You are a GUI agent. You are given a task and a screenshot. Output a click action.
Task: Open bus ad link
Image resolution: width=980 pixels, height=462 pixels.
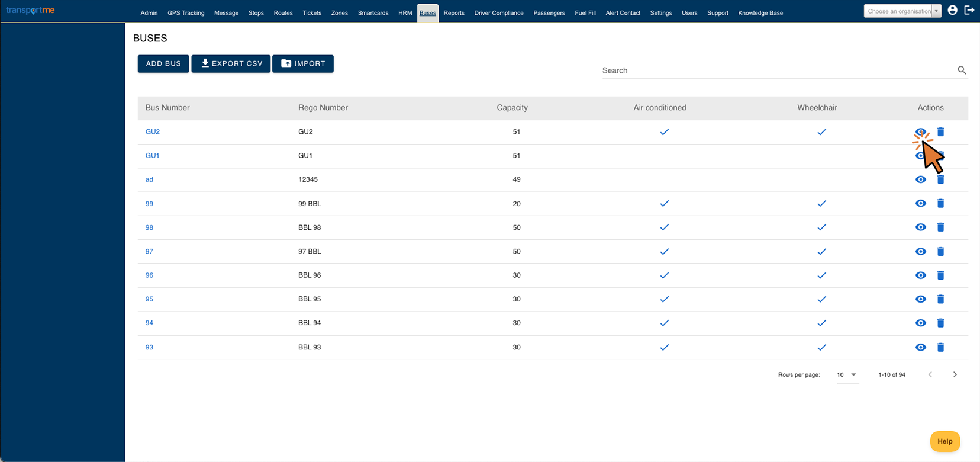pyautogui.click(x=149, y=179)
